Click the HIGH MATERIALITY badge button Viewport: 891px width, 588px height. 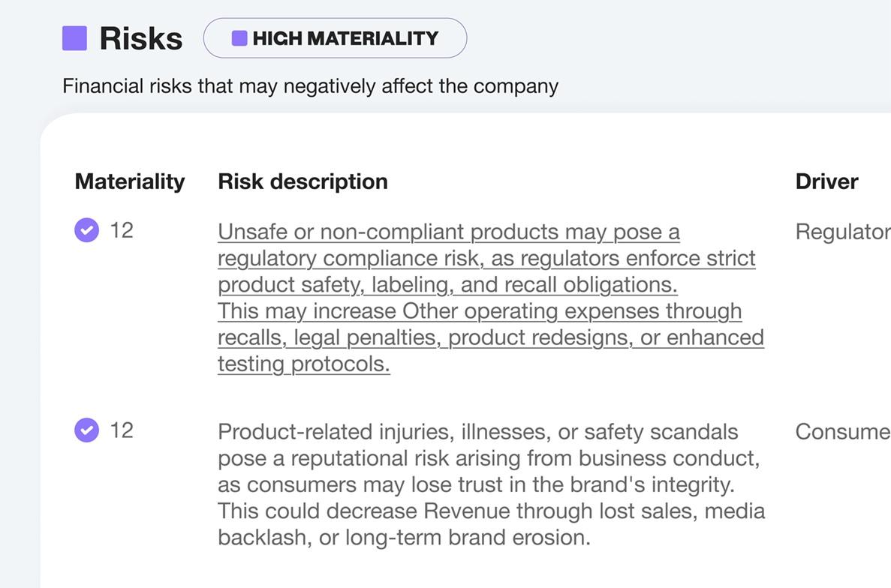click(335, 37)
